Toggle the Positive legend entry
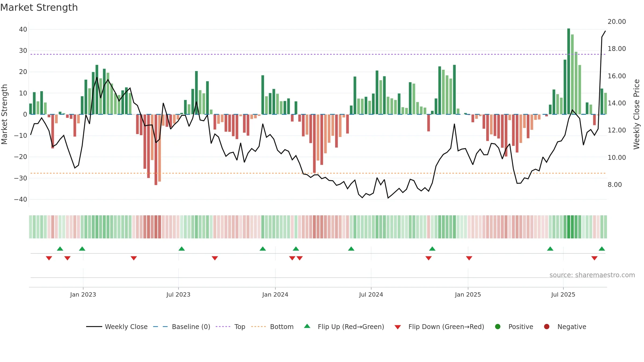This screenshot has width=644, height=362. (514, 327)
